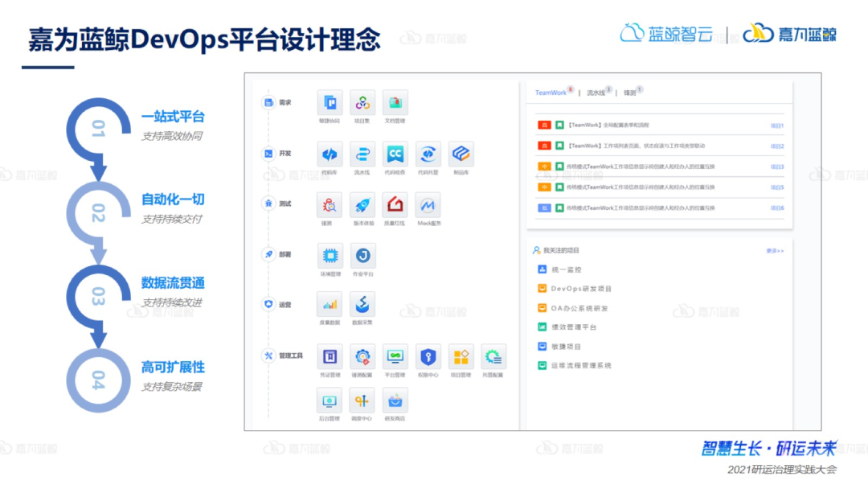
Task: Open the 平台管理 monitor icon
Action: pyautogui.click(x=395, y=356)
